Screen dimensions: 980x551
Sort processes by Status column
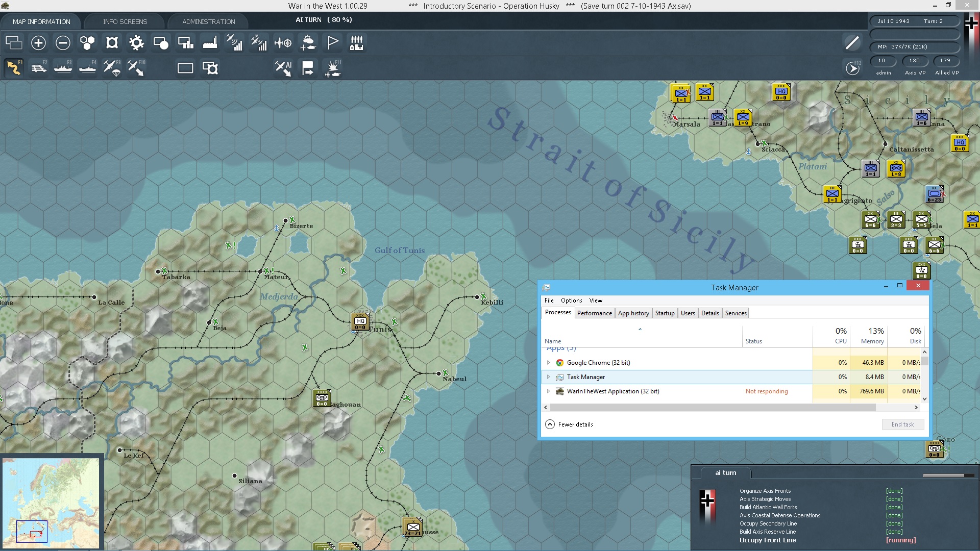(x=777, y=336)
